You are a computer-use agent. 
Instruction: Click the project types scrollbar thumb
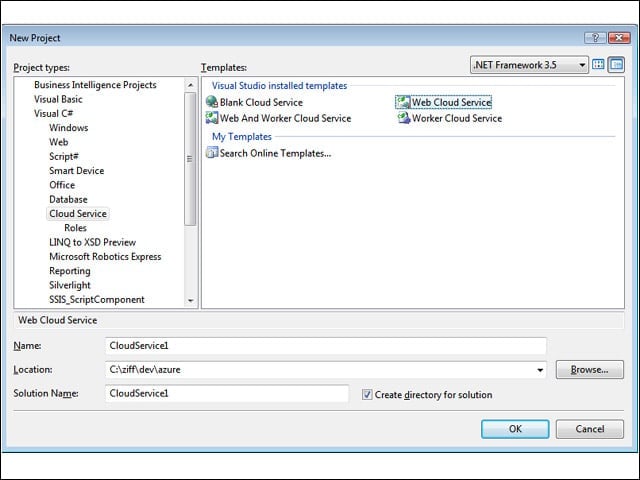click(x=190, y=159)
